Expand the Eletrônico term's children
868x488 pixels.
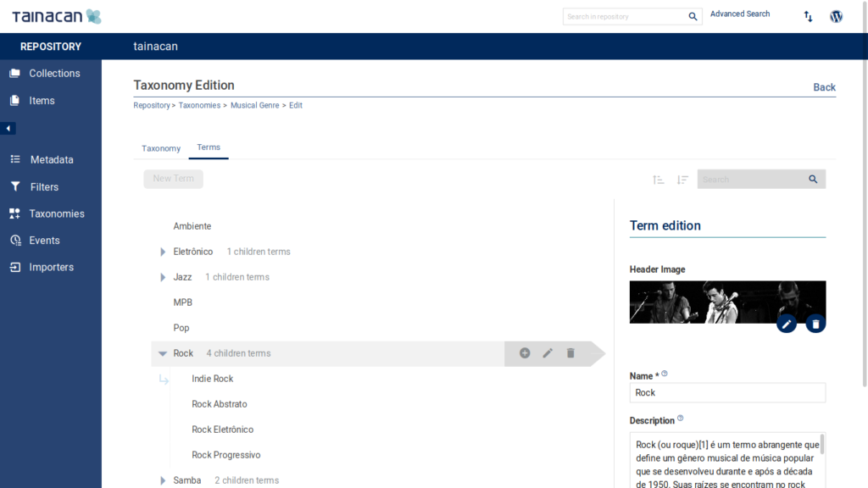click(x=162, y=252)
